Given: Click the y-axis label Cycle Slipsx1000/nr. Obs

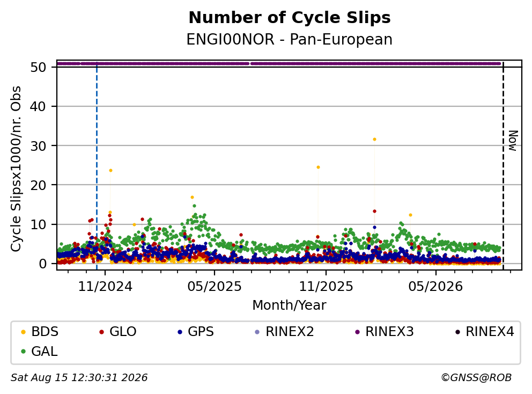Looking at the screenshot, I should 16,169.
